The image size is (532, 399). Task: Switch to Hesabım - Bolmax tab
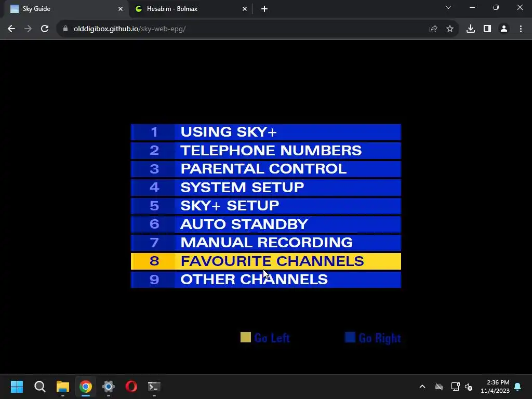190,9
